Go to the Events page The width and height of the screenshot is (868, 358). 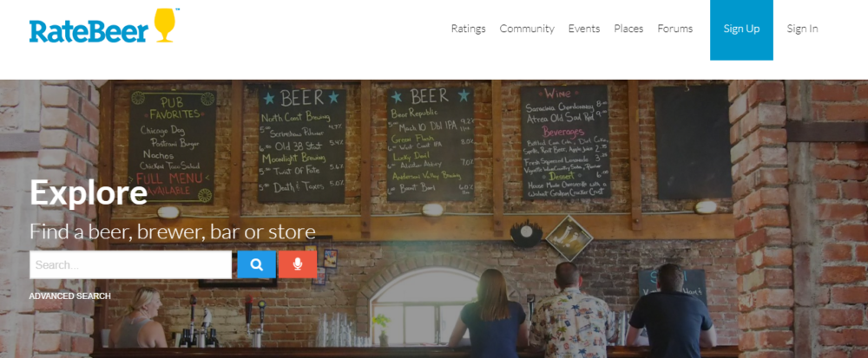tap(584, 29)
